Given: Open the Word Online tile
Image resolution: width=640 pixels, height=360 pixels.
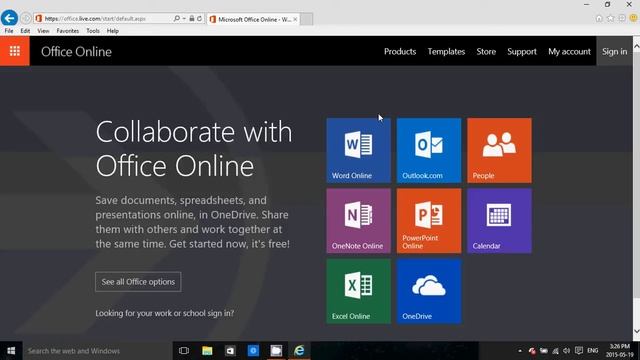Looking at the screenshot, I should (358, 150).
